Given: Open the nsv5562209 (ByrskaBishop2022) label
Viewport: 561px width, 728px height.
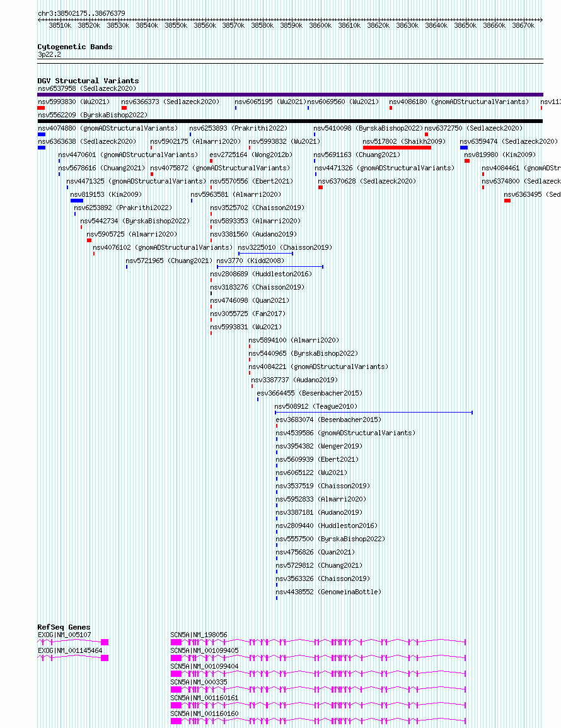Looking at the screenshot, I should (92, 115).
